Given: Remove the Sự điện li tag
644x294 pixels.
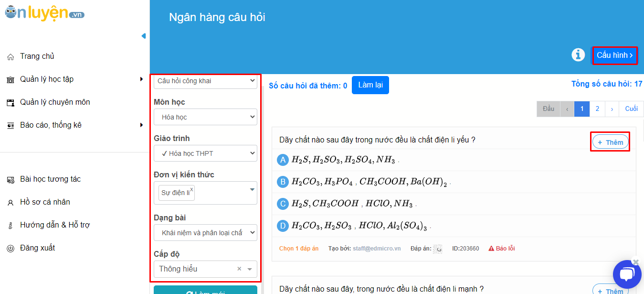Looking at the screenshot, I should (192, 189).
